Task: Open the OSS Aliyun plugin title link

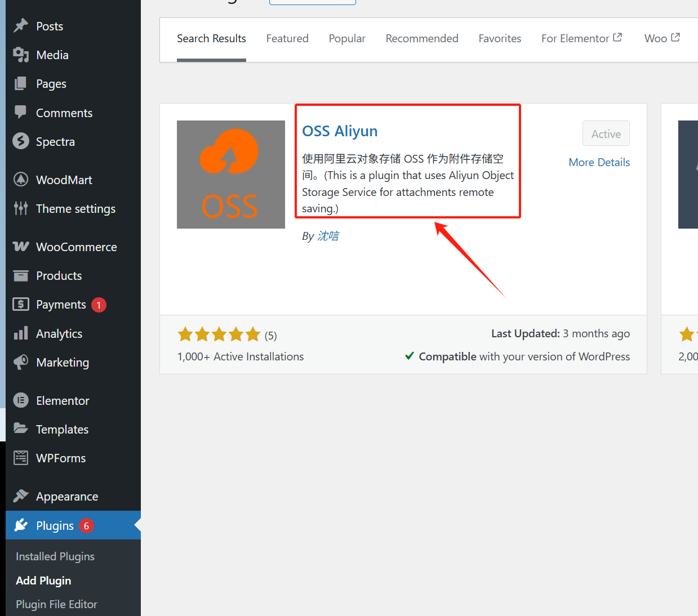Action: [x=340, y=131]
